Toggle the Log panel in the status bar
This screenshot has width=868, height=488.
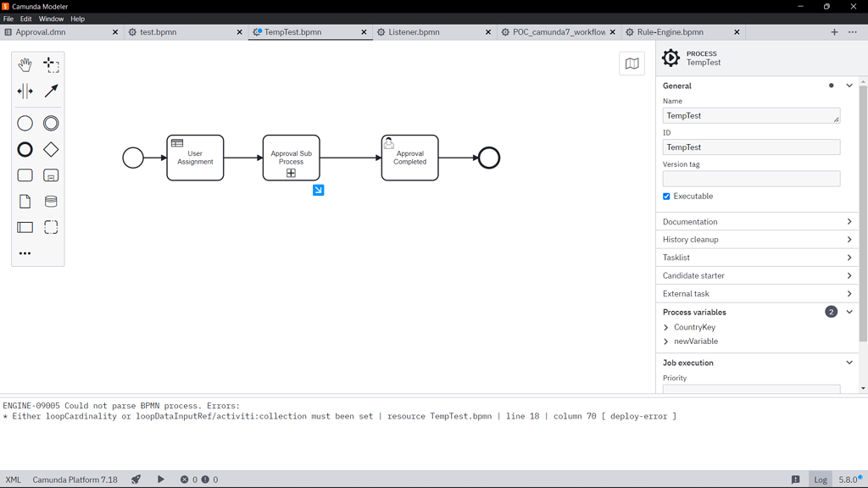(x=820, y=479)
